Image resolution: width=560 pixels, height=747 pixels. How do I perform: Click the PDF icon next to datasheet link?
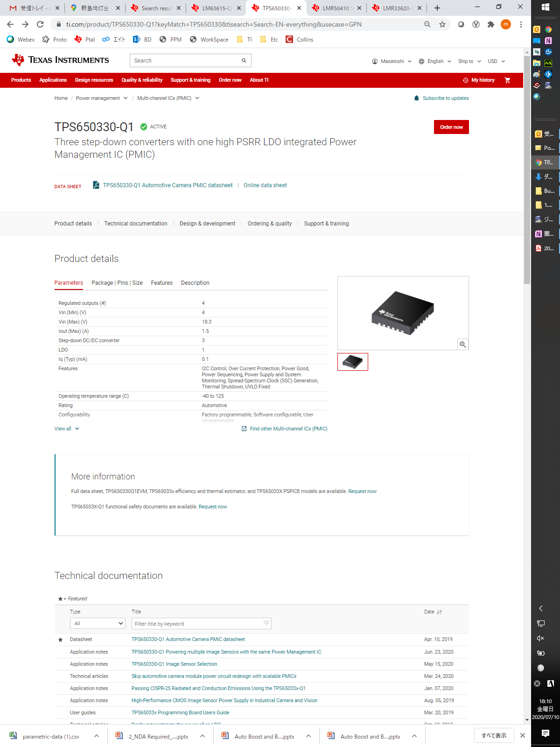[96, 185]
